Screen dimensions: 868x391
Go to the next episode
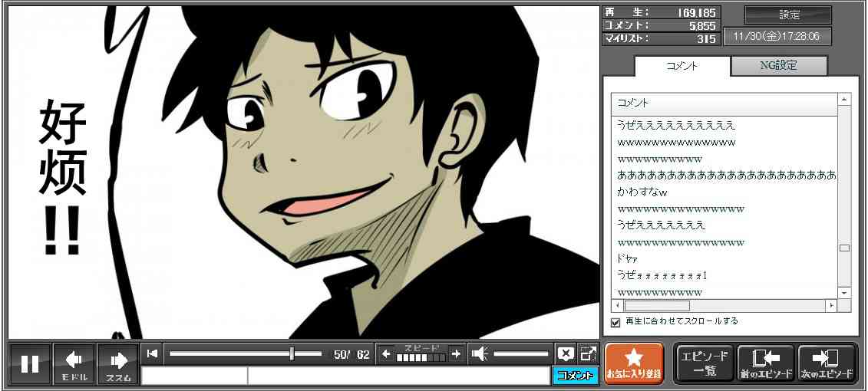(x=827, y=363)
